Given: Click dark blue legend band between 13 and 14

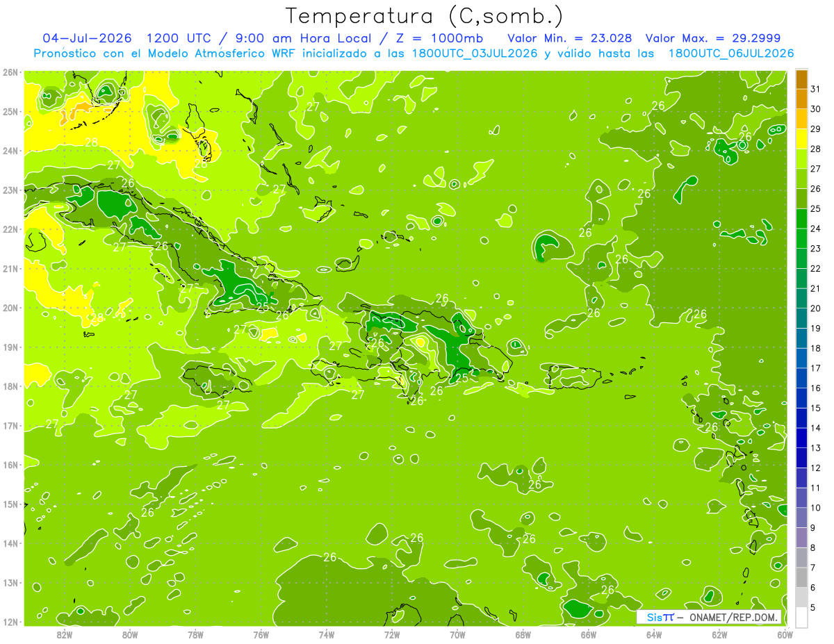Looking at the screenshot, I should (801, 438).
